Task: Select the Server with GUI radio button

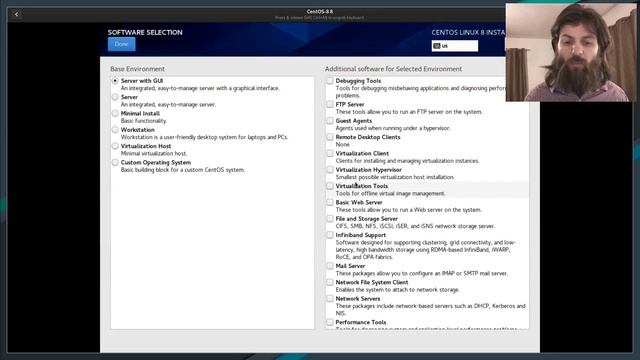Action: click(115, 81)
